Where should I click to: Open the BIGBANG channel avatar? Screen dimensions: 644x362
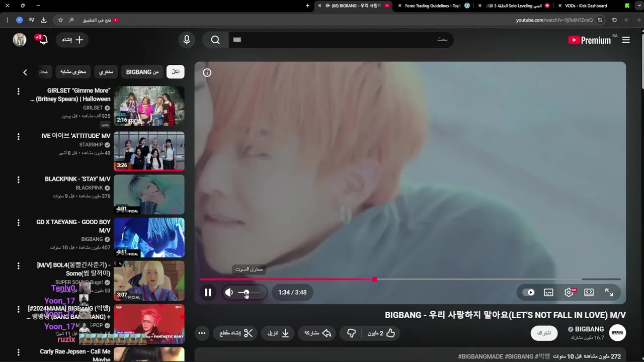pos(617,333)
